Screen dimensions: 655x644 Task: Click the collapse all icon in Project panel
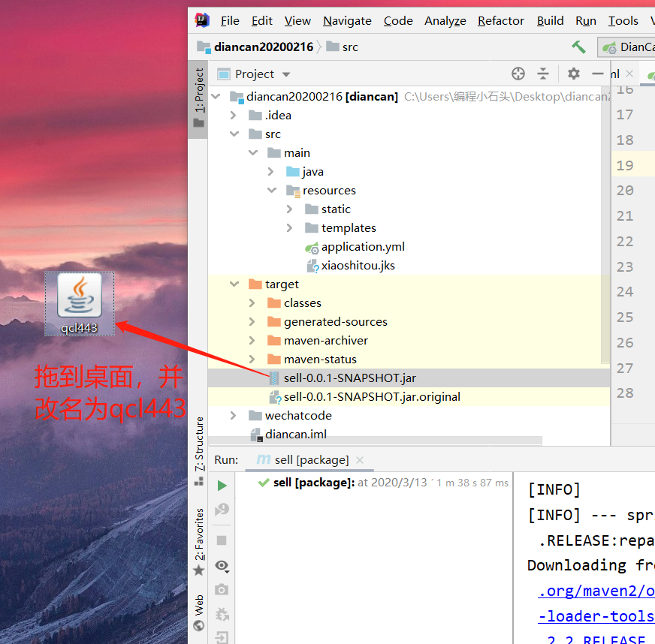point(543,74)
